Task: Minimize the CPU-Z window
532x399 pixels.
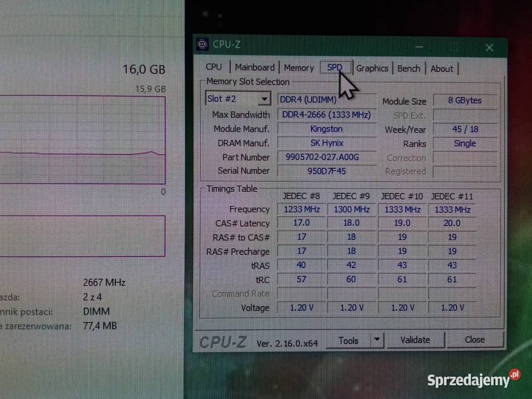Action: [x=420, y=47]
